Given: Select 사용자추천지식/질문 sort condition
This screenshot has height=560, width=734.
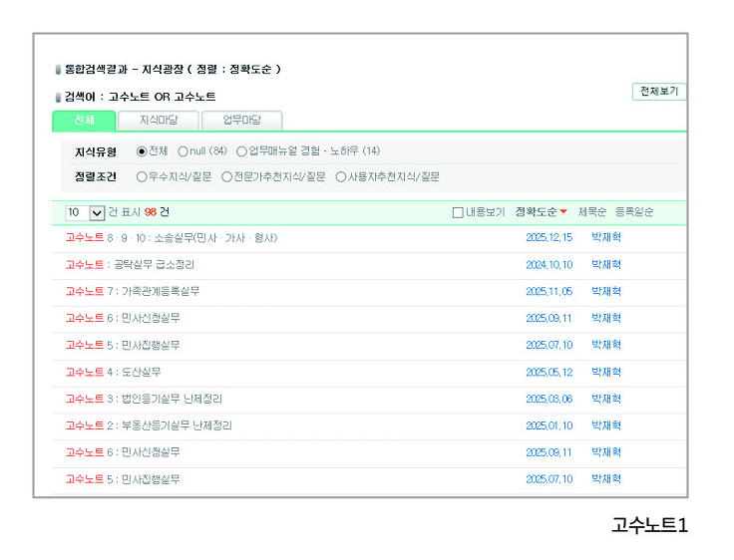Looking at the screenshot, I should [x=341, y=176].
